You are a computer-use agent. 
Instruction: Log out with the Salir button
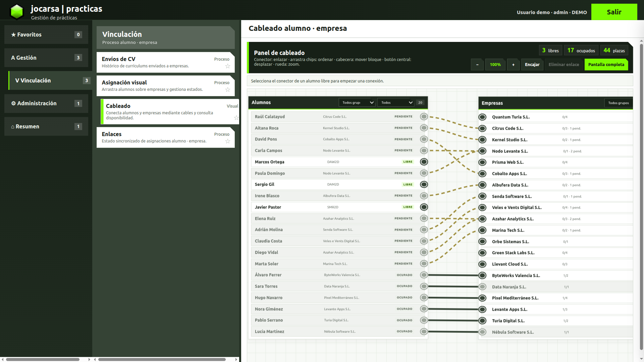click(x=614, y=12)
